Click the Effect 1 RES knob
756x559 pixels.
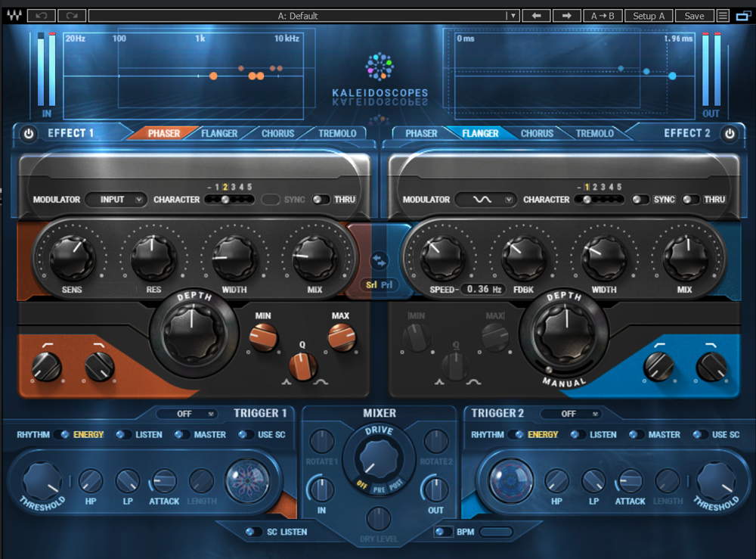[x=153, y=257]
